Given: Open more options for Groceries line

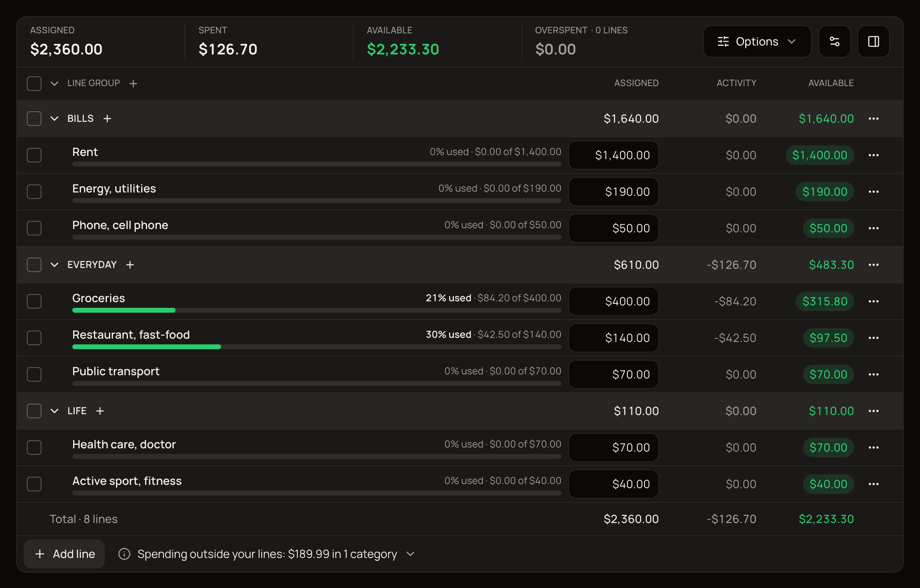Looking at the screenshot, I should (874, 301).
